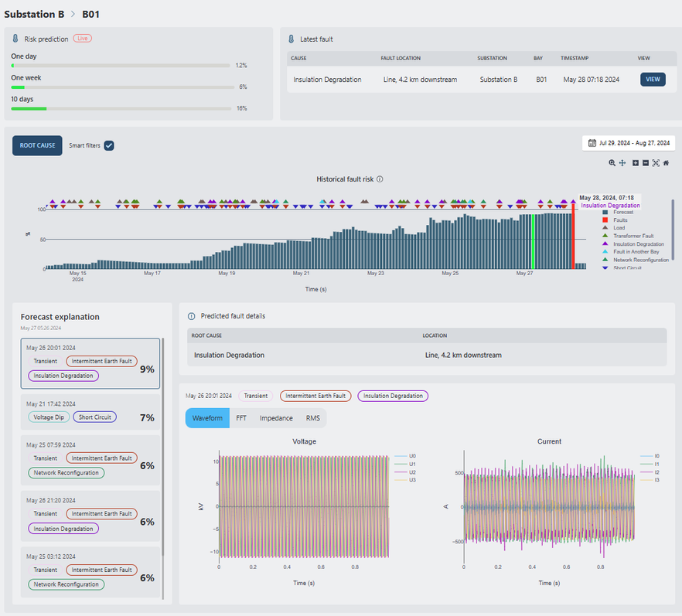Reset chart axes with home icon
This screenshot has width=682, height=616.
pyautogui.click(x=666, y=163)
